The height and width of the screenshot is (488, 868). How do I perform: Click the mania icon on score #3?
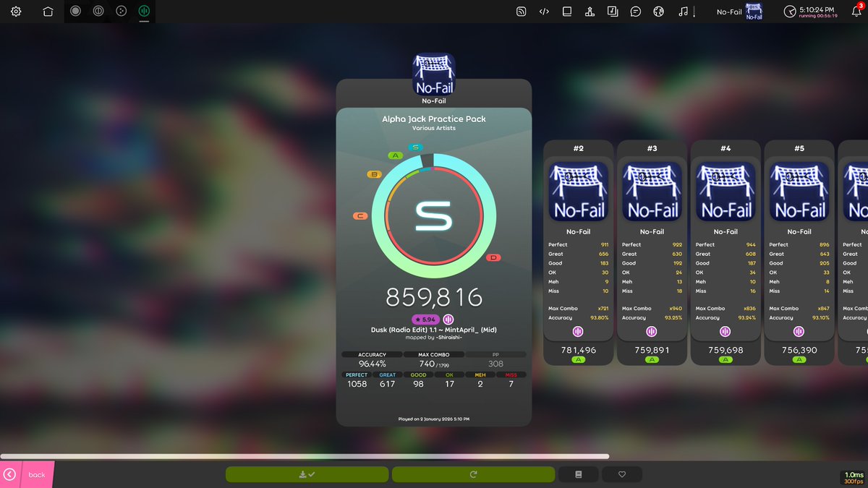pyautogui.click(x=652, y=331)
